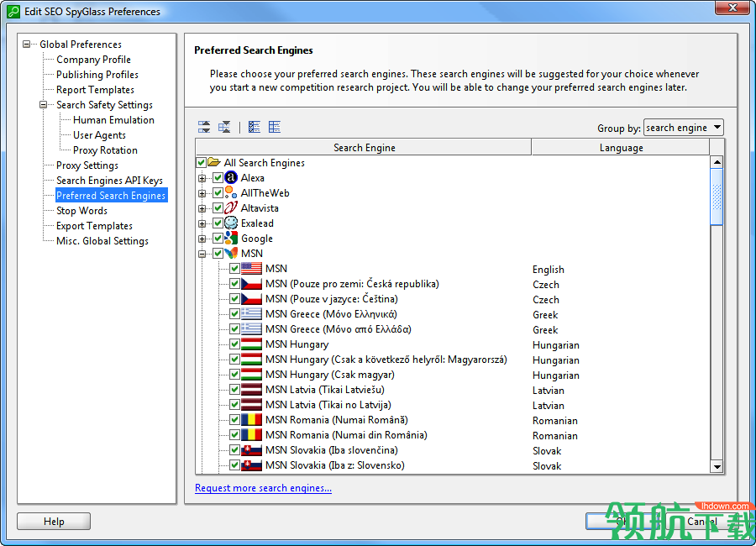Sort by Search Engine column header
Viewport: 756px width, 546px height.
364,148
